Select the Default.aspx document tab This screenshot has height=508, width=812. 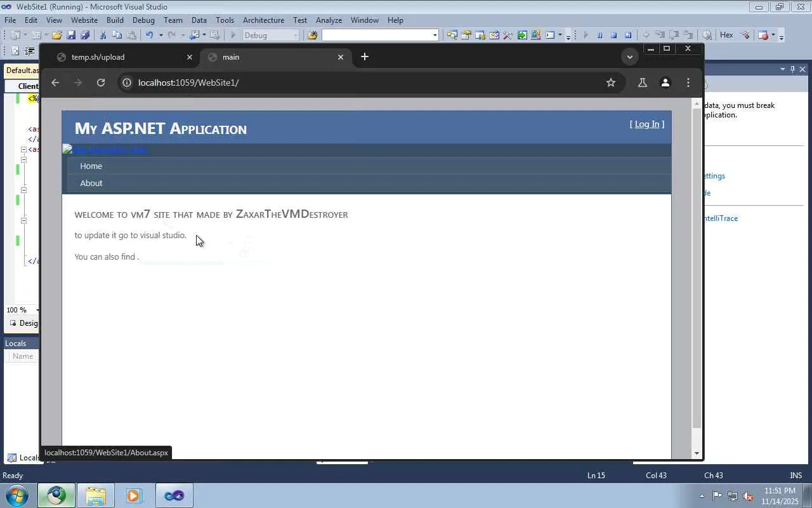pyautogui.click(x=22, y=70)
